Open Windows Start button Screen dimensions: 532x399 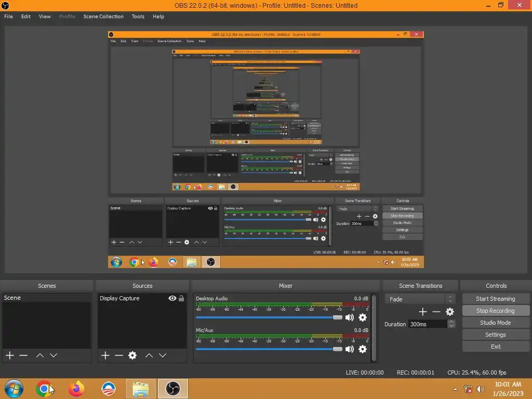[x=14, y=389]
